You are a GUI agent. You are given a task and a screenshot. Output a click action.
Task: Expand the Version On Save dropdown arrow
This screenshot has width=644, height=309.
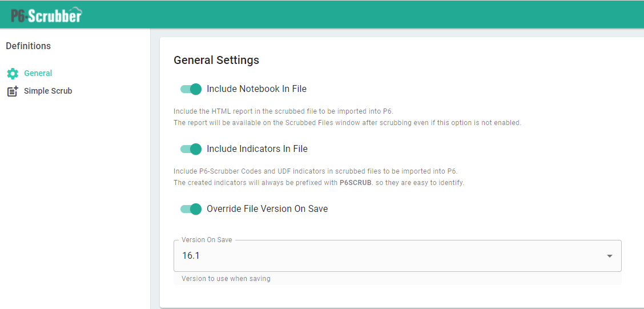point(610,256)
